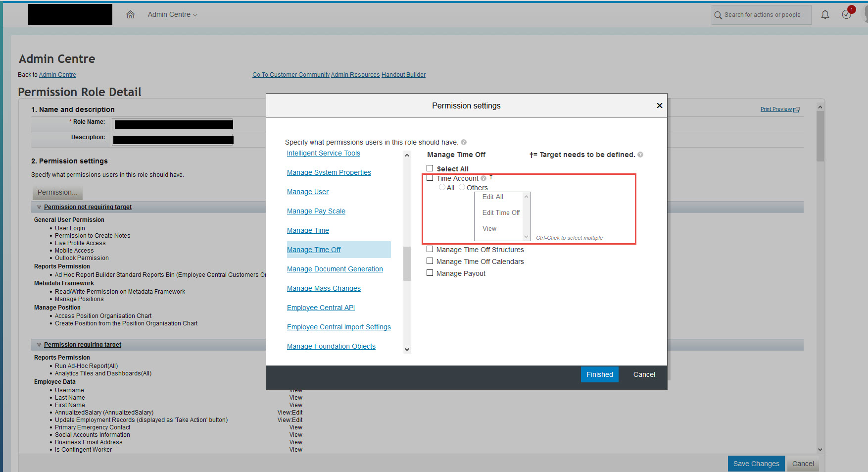Open the Manage Time category
Image resolution: width=868 pixels, height=472 pixels.
(x=308, y=230)
